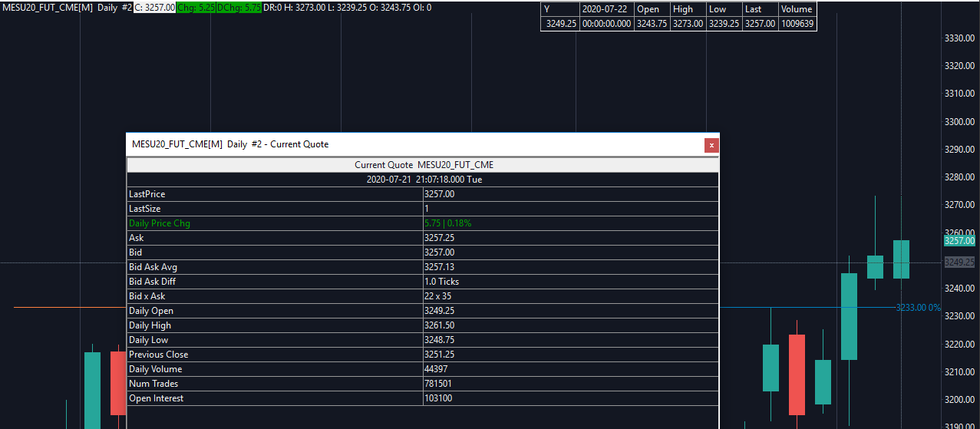Image resolution: width=980 pixels, height=429 pixels.
Task: Close the Current Quote window
Action: (711, 144)
